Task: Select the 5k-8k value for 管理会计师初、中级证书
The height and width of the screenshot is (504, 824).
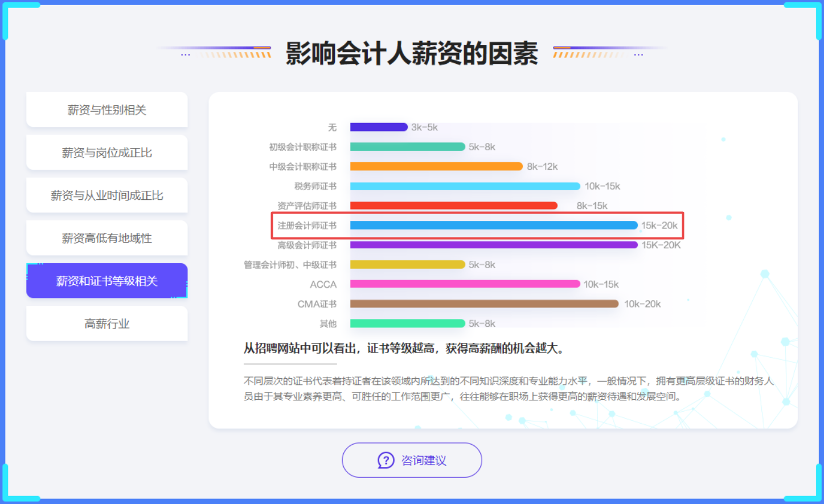Action: point(482,265)
